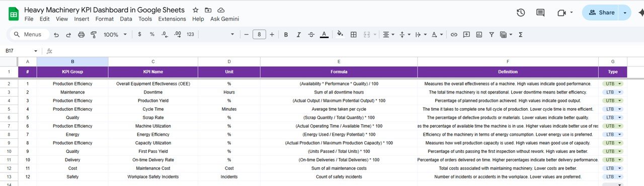Print the spreadsheet

tap(82, 35)
